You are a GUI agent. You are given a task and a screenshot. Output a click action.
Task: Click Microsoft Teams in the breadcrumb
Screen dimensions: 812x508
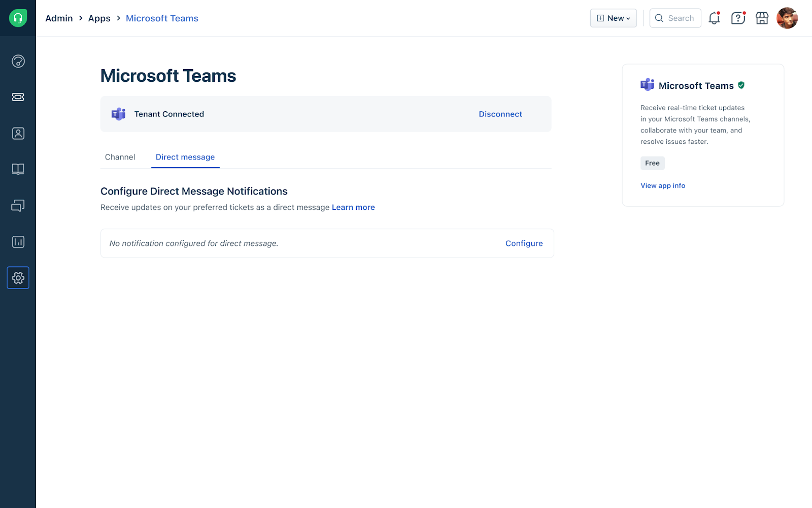[x=162, y=18]
